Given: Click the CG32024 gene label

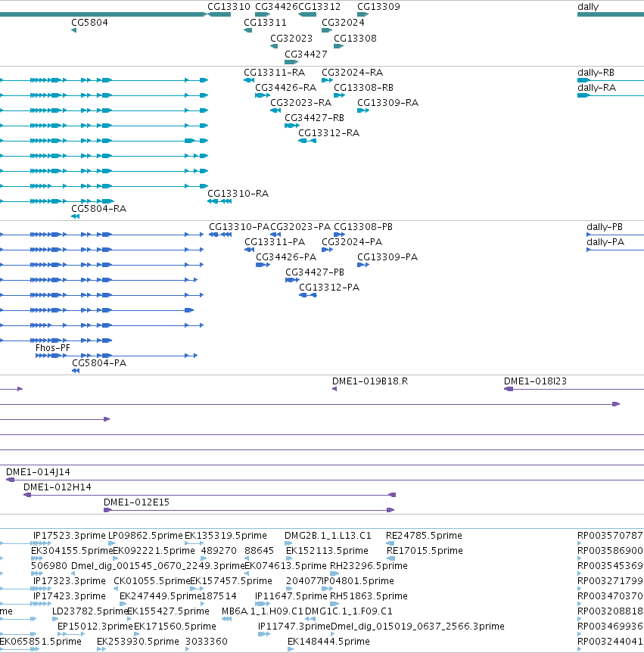Looking at the screenshot, I should point(343,23).
